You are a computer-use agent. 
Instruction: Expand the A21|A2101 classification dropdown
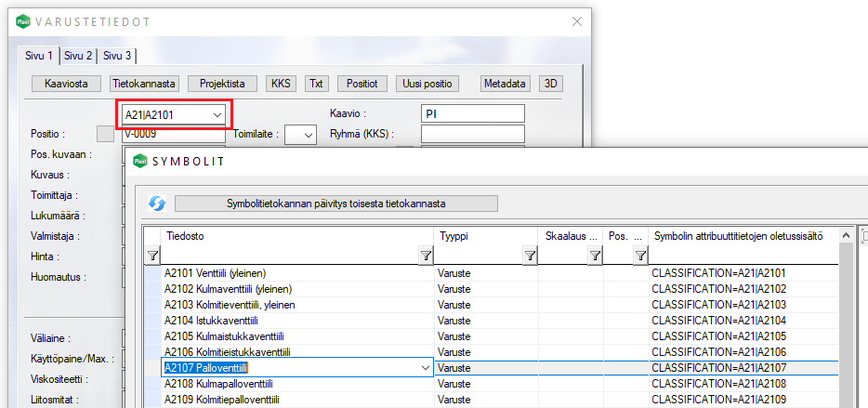[x=217, y=114]
